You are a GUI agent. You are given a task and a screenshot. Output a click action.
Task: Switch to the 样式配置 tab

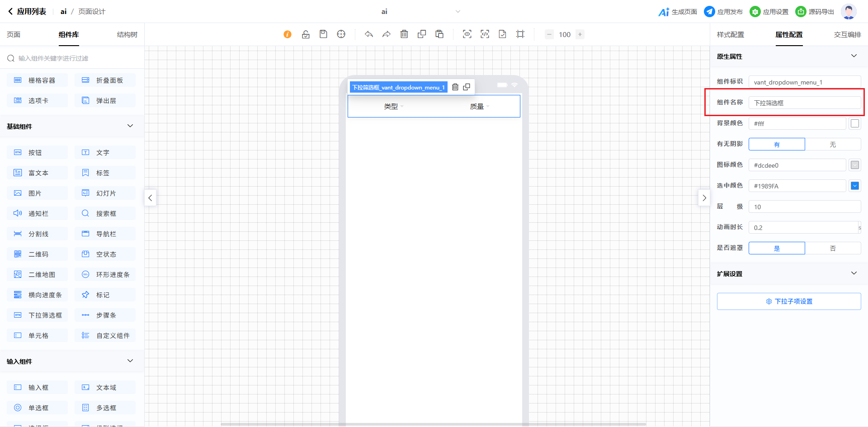tap(730, 35)
